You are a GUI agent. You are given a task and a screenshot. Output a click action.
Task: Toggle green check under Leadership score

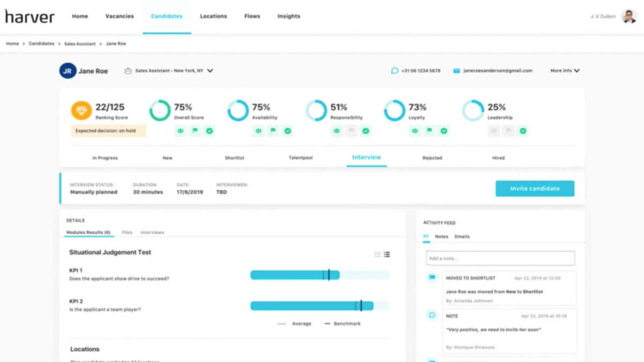(523, 131)
